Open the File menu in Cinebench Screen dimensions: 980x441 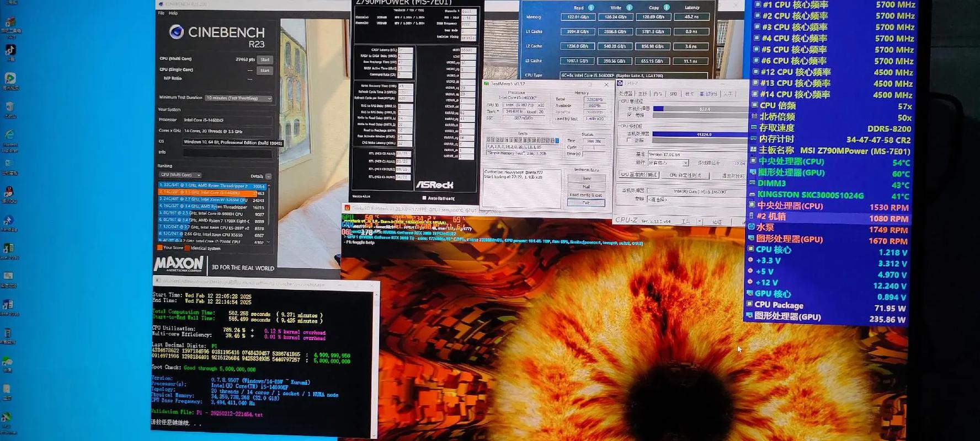pos(161,13)
